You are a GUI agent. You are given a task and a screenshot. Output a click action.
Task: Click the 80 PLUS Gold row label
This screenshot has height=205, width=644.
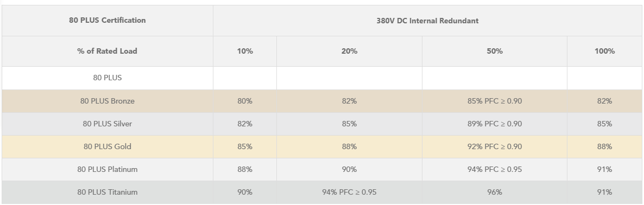pyautogui.click(x=107, y=147)
